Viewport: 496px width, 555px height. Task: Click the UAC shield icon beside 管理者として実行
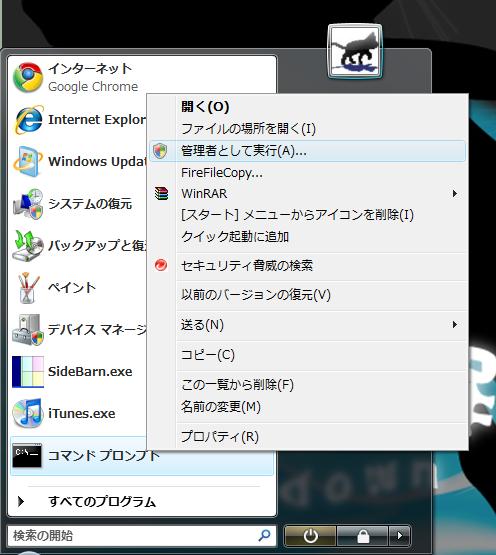pos(160,151)
